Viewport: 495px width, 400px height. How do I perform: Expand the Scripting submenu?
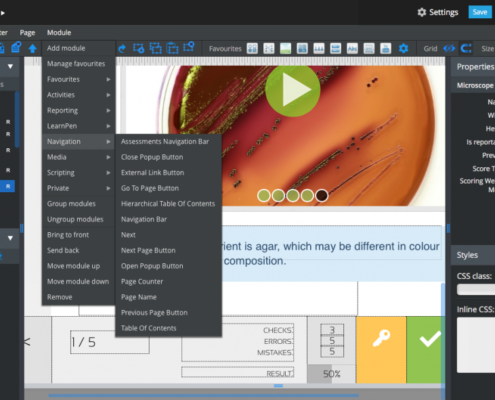click(x=79, y=173)
